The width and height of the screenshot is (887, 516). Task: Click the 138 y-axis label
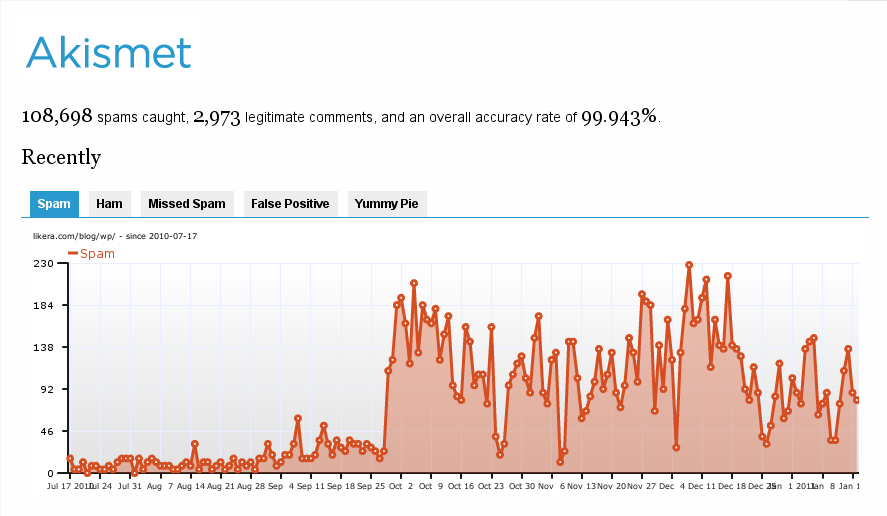pos(44,347)
